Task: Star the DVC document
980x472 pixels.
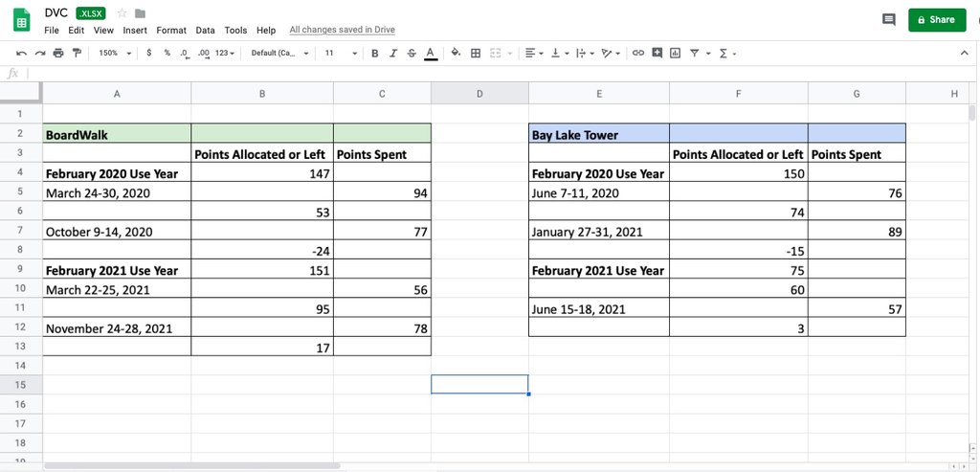Action: coord(122,13)
